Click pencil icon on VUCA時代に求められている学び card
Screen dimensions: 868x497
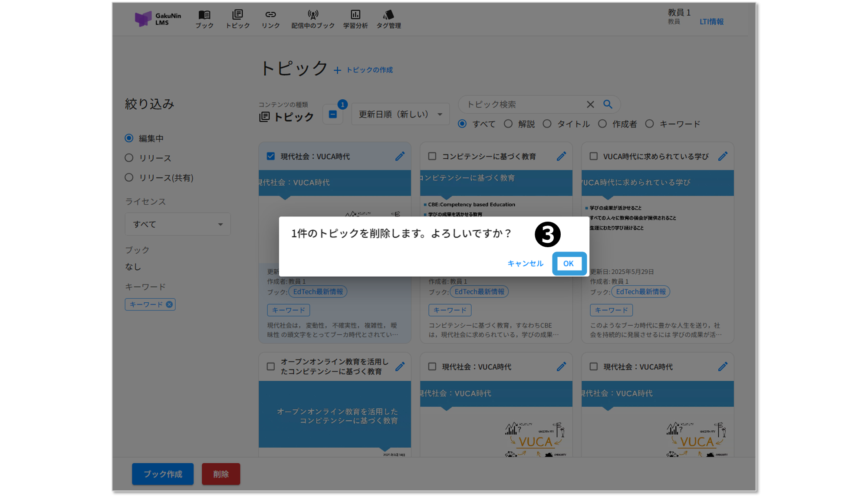coord(723,156)
